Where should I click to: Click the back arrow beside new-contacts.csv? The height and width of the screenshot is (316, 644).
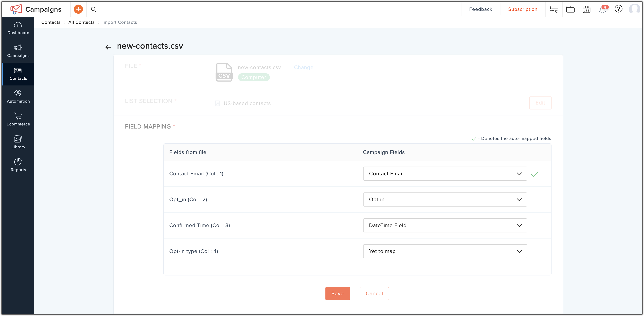pos(108,47)
